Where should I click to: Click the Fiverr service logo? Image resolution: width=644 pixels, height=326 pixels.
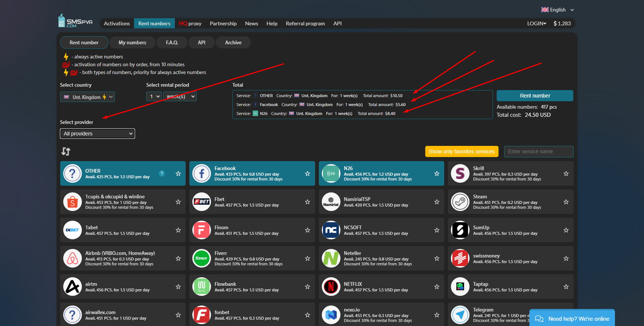point(202,258)
